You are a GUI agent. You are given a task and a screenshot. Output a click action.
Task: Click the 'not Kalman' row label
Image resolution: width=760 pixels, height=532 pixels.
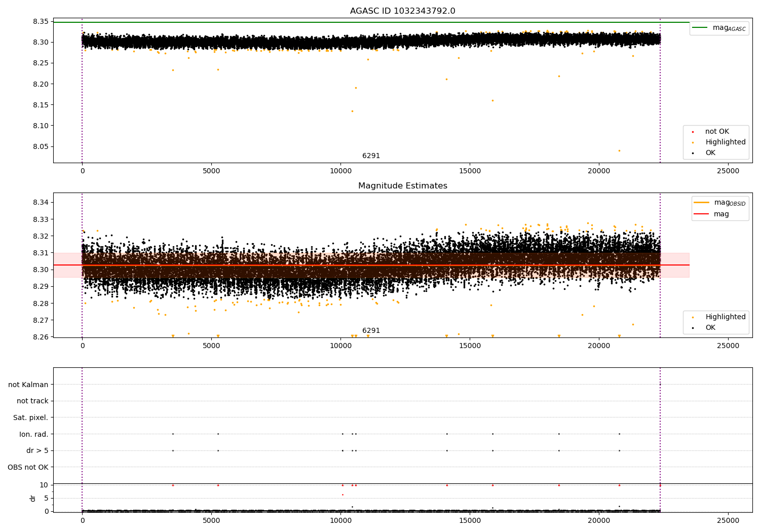tap(28, 385)
